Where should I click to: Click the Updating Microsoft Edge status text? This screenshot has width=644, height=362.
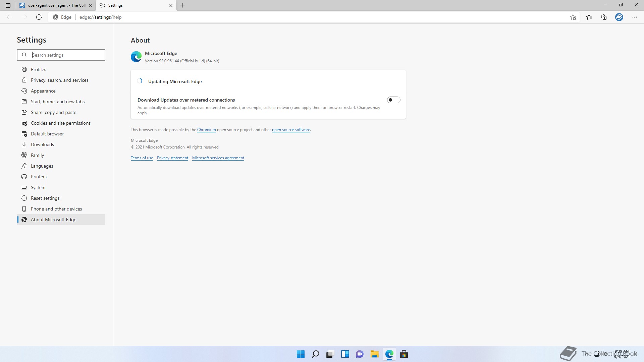tap(175, 81)
